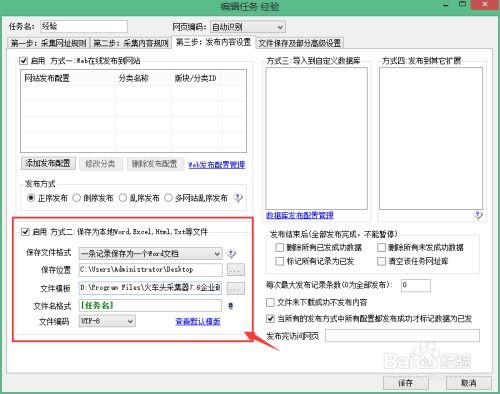The image size is (500, 394).
Task: Browse for 文件模板 with ellipsis button
Action: pyautogui.click(x=236, y=288)
